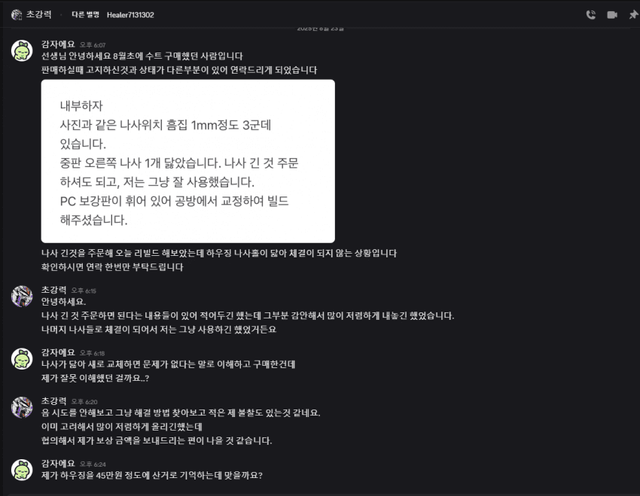Image resolution: width=640 pixels, height=496 pixels.
Task: Click 감자에요 avatar on 6:24 message
Action: pyautogui.click(x=22, y=470)
